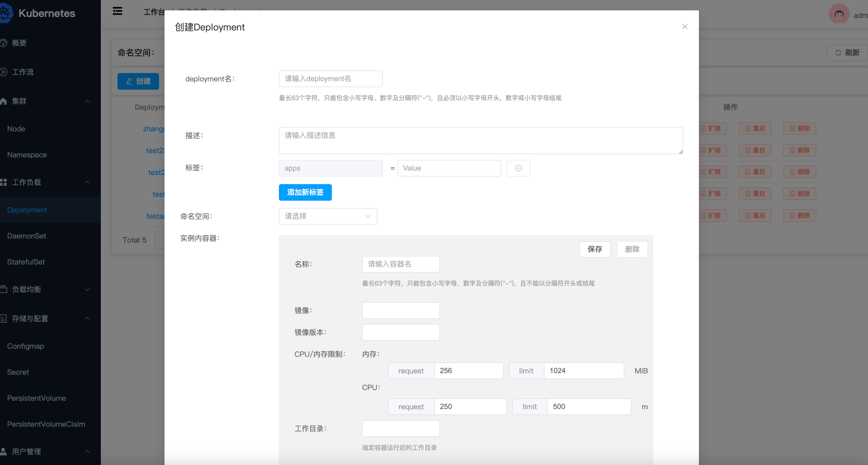Click the 描述 textarea
Viewport: 868px width, 465px height.
click(x=481, y=141)
